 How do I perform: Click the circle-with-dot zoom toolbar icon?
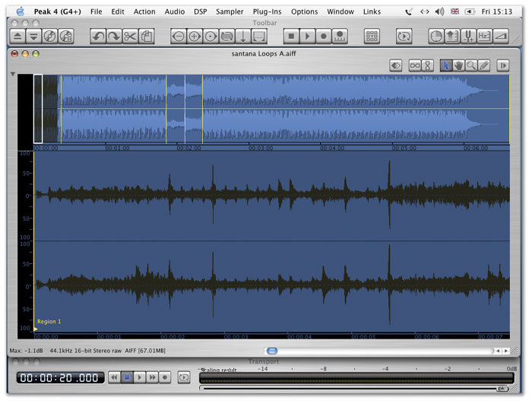pos(211,37)
